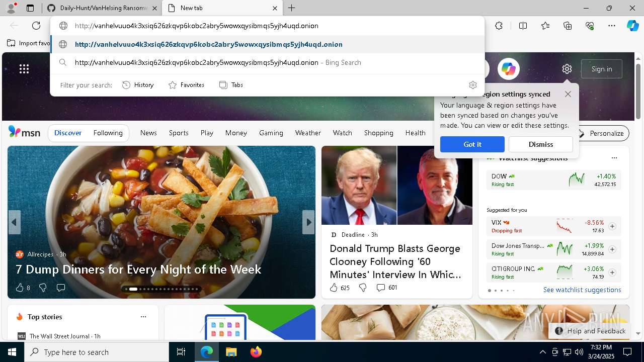The width and height of the screenshot is (644, 362).
Task: Open 7 Dump Dinners article
Action: (x=138, y=269)
